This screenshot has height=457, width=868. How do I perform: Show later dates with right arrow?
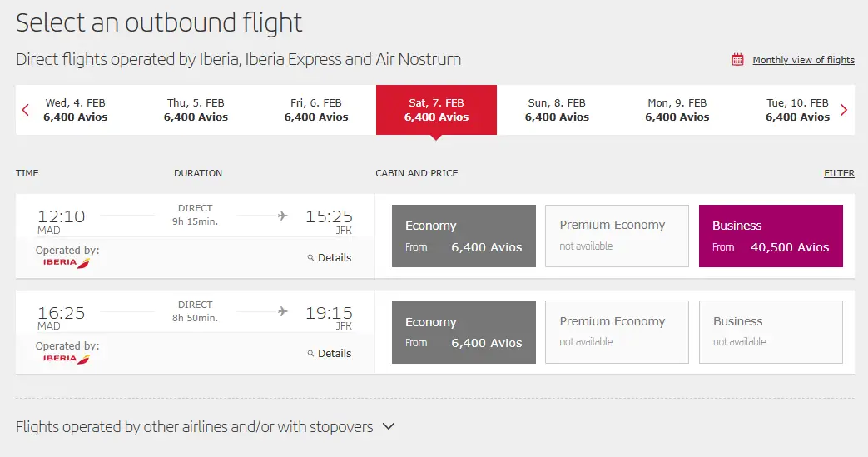tap(844, 110)
